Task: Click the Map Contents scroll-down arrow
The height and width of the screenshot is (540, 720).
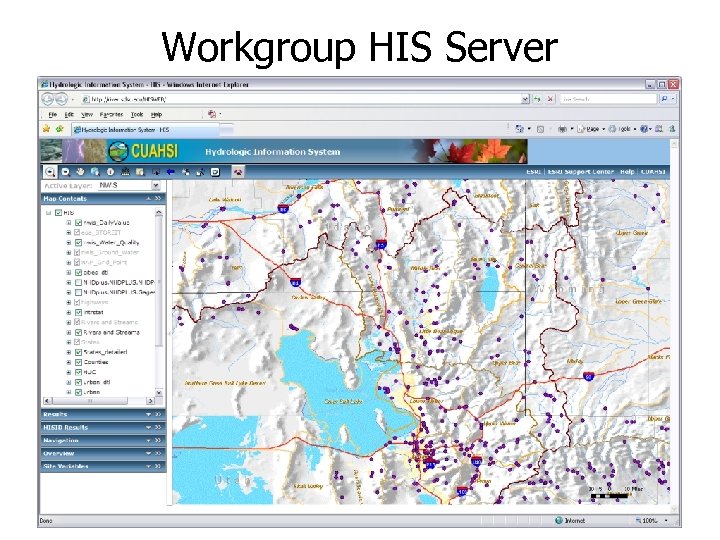Action: pyautogui.click(x=159, y=393)
